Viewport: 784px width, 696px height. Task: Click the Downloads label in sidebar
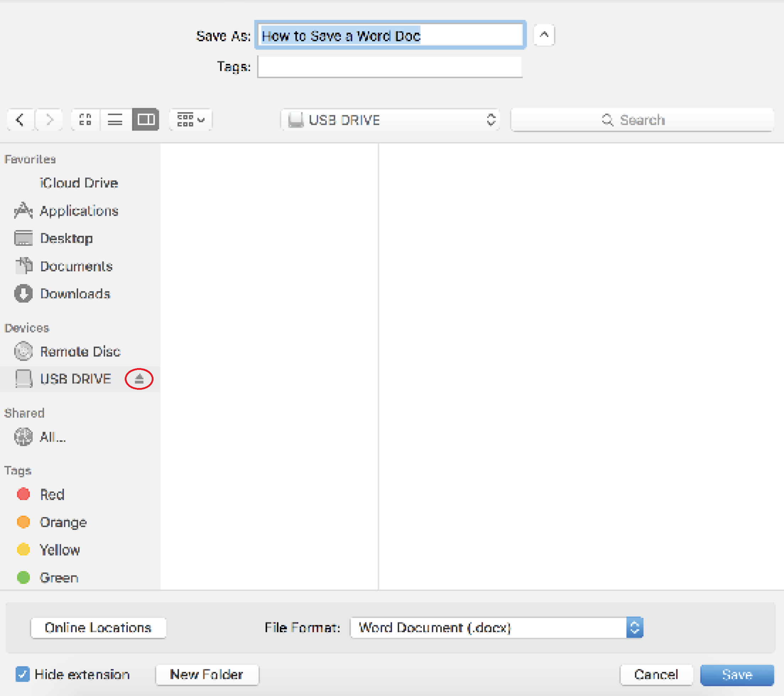[76, 294]
